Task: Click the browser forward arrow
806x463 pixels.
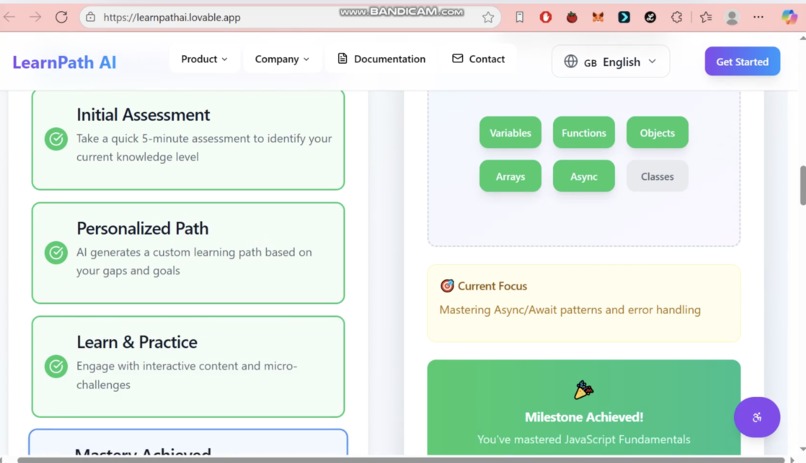Action: click(35, 17)
